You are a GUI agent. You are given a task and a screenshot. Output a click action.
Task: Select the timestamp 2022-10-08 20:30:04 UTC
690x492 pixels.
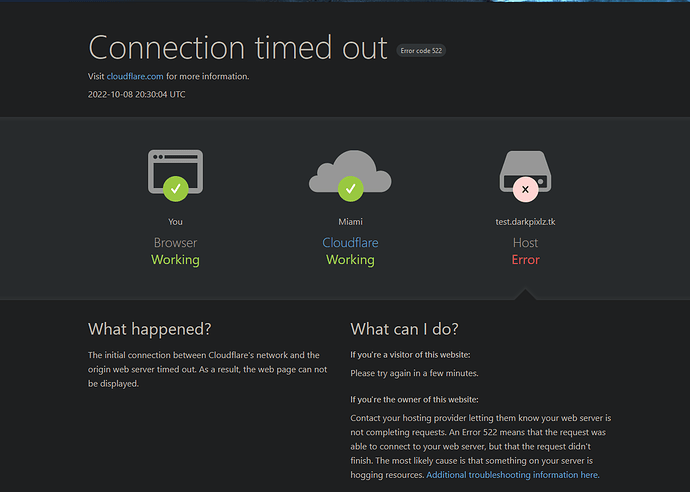[x=136, y=95]
